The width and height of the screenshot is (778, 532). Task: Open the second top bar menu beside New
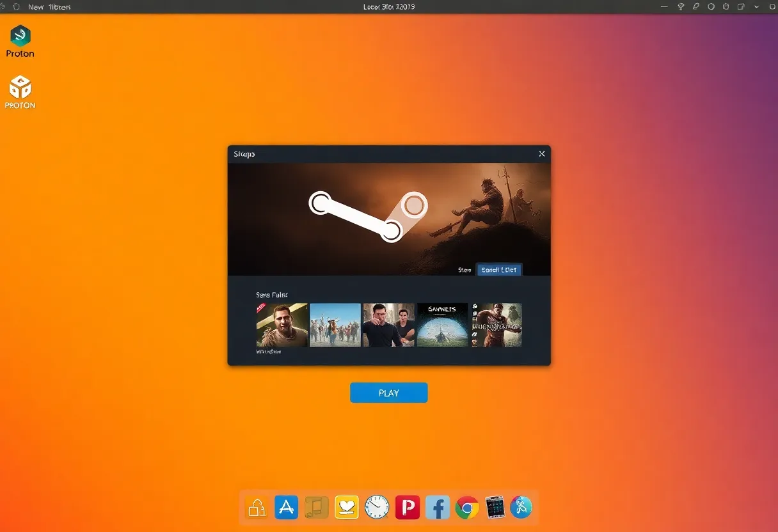coord(60,7)
